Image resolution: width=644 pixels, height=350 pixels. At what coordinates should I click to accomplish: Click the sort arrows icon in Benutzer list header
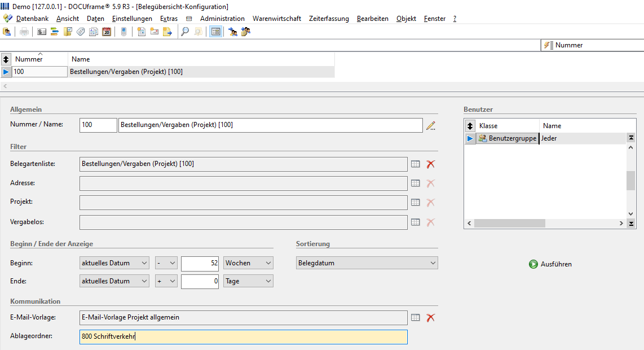pyautogui.click(x=470, y=126)
